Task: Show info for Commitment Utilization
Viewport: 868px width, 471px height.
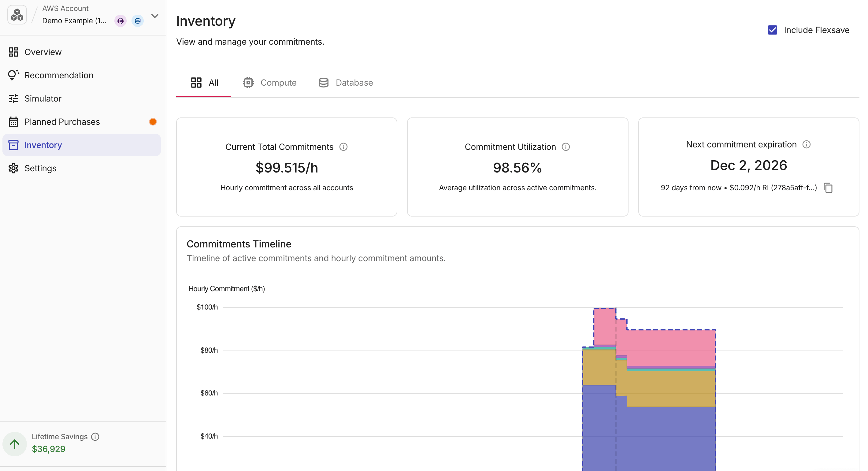Action: point(566,147)
